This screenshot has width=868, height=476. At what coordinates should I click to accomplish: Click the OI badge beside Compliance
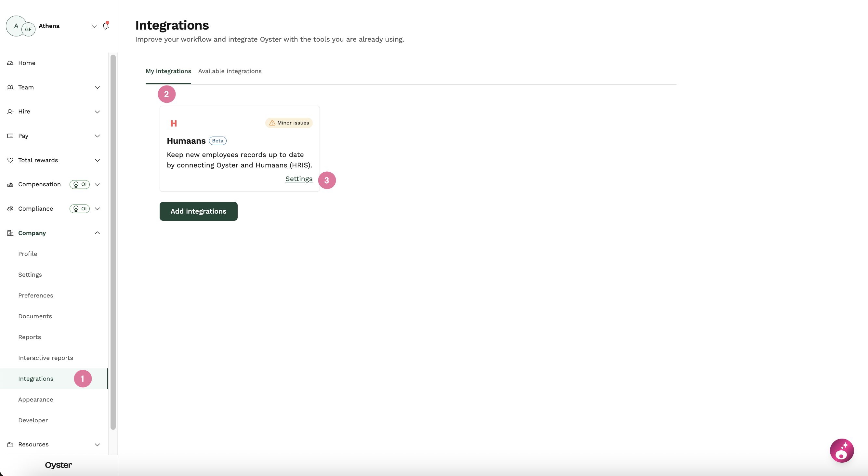click(80, 209)
